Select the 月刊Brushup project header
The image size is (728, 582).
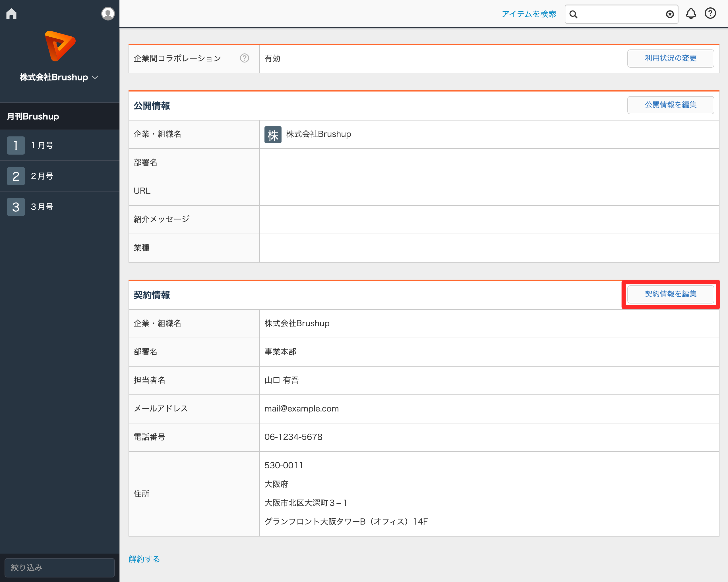[60, 117]
